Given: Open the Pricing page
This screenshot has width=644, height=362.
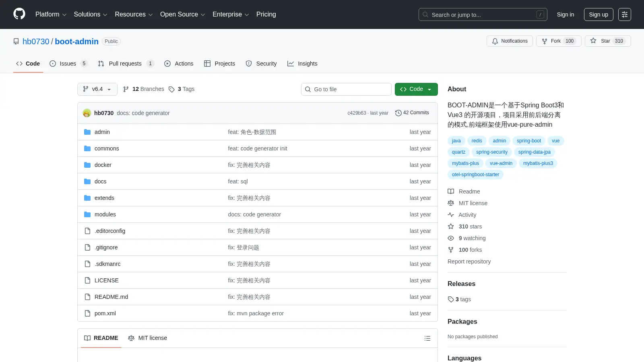Looking at the screenshot, I should [266, 14].
